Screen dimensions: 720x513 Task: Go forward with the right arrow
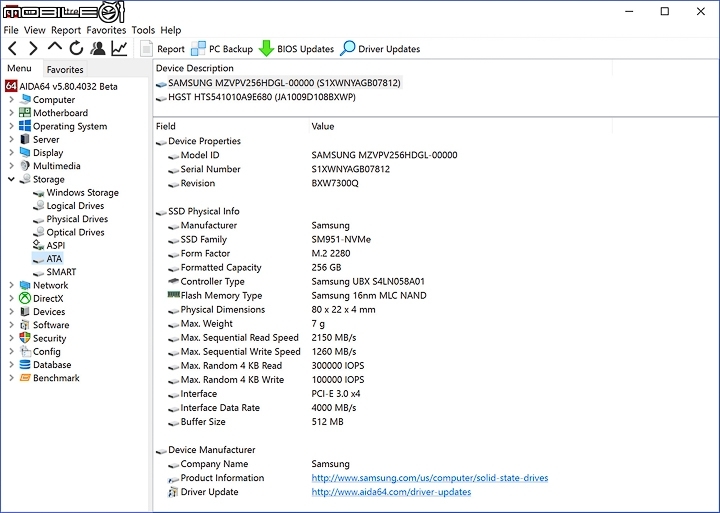click(34, 48)
